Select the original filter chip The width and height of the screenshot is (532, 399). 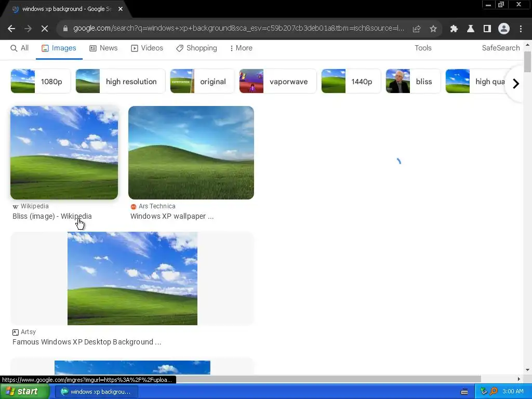[x=202, y=82]
